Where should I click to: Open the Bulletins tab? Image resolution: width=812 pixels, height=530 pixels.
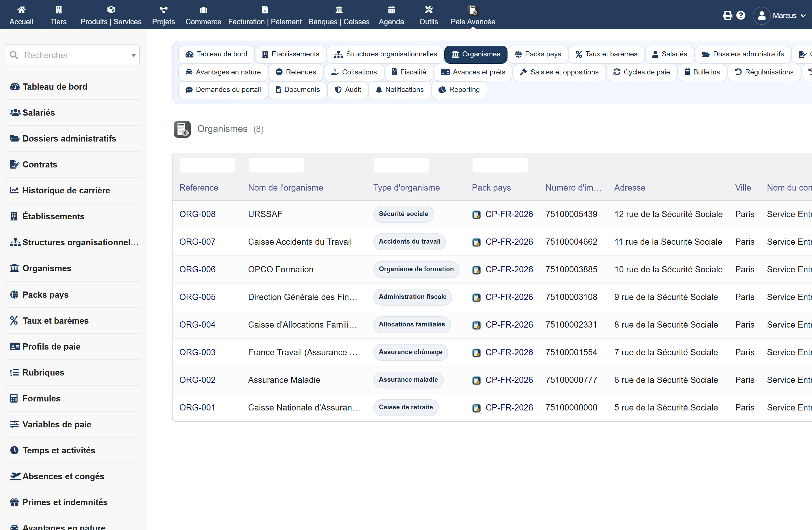point(702,72)
